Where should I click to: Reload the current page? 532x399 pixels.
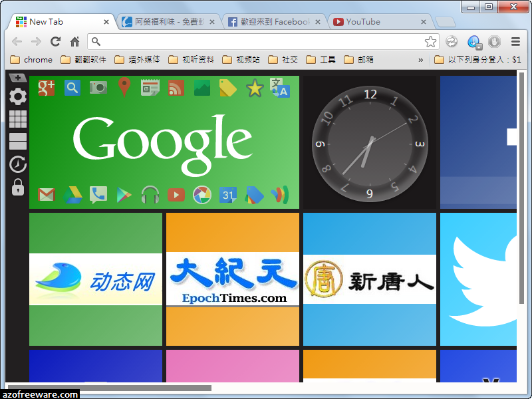pyautogui.click(x=55, y=42)
